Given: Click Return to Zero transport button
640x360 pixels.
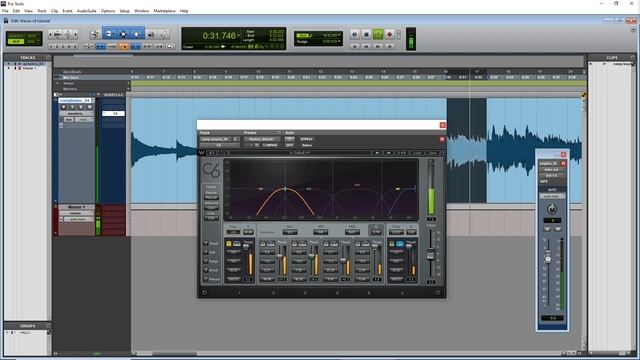Looking at the screenshot, I should [x=355, y=47].
